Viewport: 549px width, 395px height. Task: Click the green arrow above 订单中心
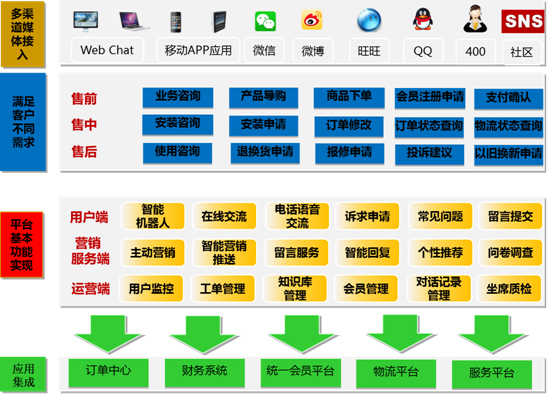(x=108, y=334)
